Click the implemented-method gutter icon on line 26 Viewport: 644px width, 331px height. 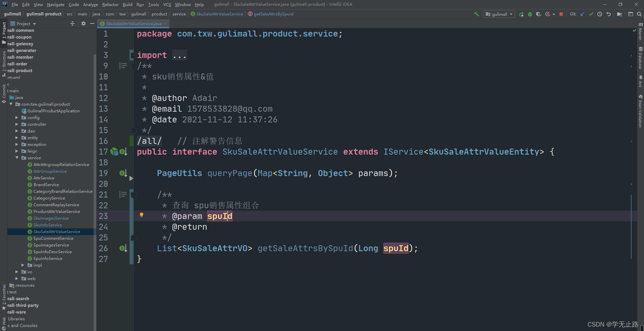(123, 248)
